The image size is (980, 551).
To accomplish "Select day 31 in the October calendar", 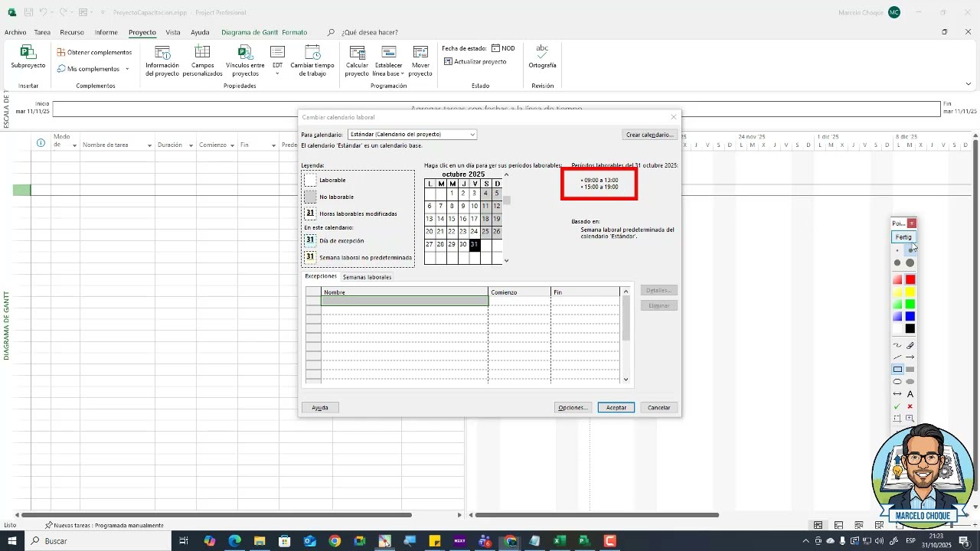I will click(475, 245).
